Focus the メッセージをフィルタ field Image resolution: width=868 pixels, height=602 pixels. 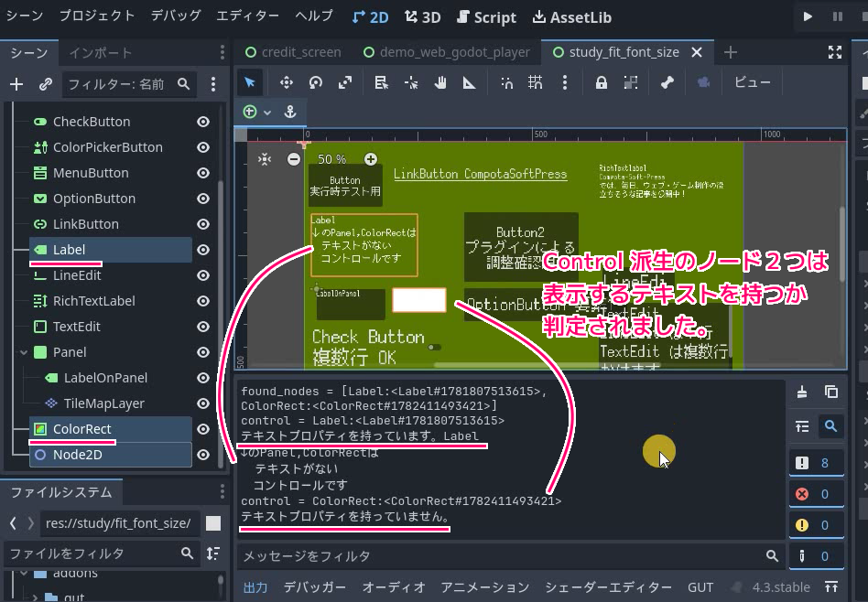click(508, 556)
